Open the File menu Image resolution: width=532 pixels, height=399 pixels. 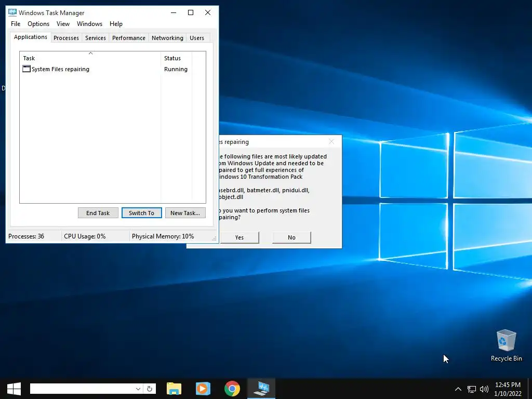click(16, 24)
